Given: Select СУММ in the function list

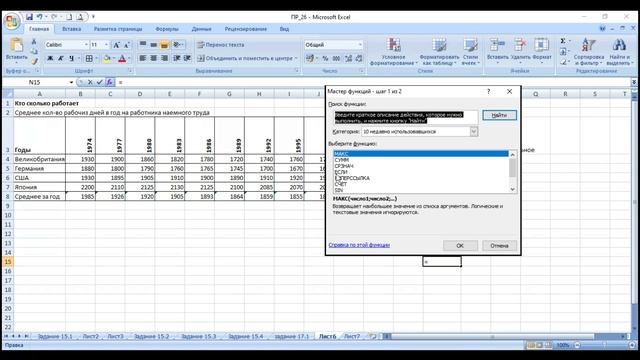Looking at the screenshot, I should pyautogui.click(x=421, y=160).
